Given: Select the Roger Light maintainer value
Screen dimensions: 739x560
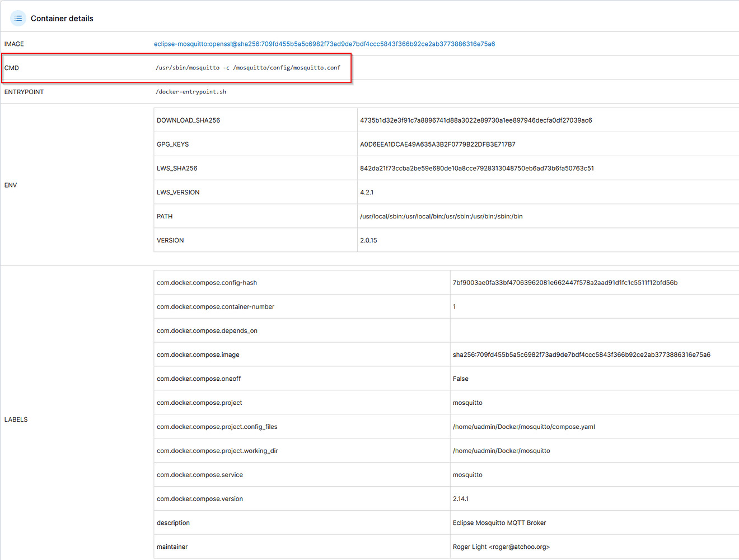Looking at the screenshot, I should (x=501, y=548).
